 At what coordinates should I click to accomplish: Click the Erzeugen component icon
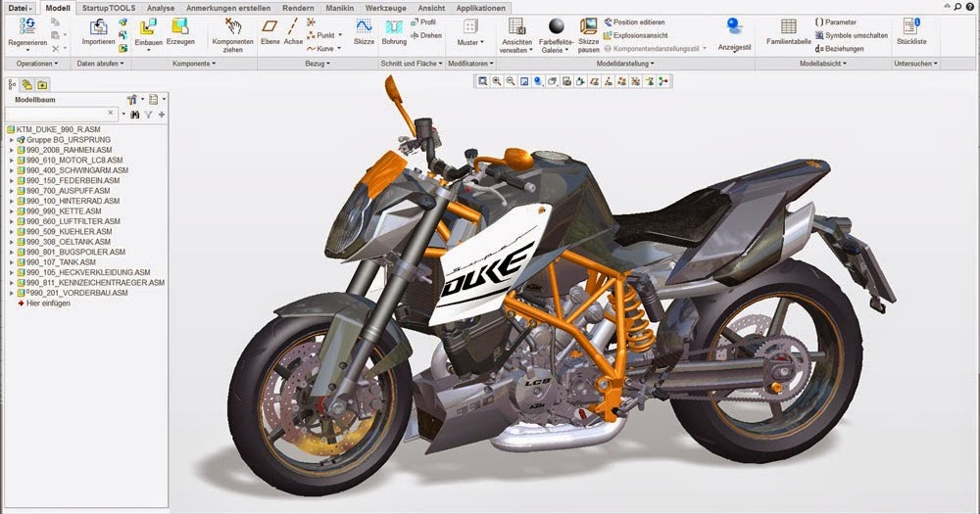pyautogui.click(x=180, y=26)
